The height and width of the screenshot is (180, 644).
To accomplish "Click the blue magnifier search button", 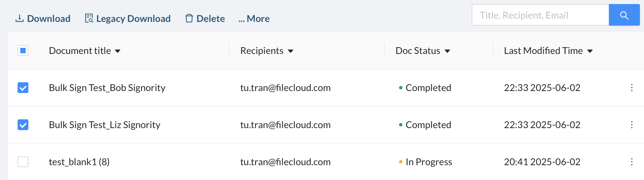I will [624, 15].
